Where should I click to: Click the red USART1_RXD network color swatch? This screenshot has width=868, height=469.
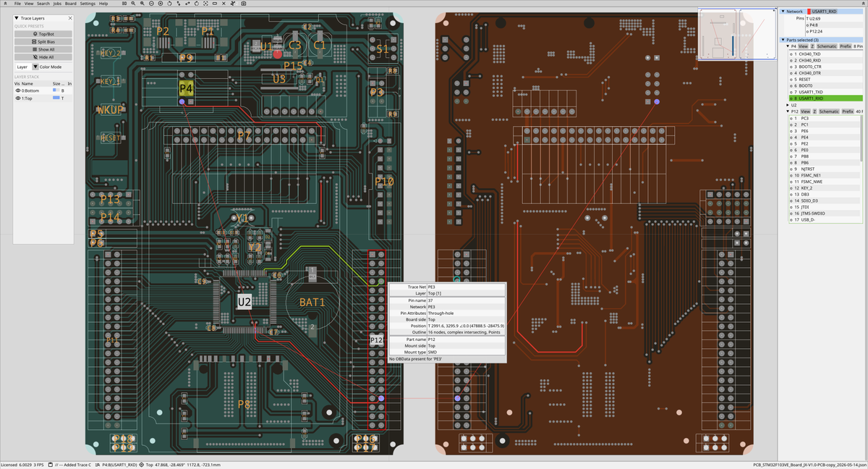(x=809, y=12)
